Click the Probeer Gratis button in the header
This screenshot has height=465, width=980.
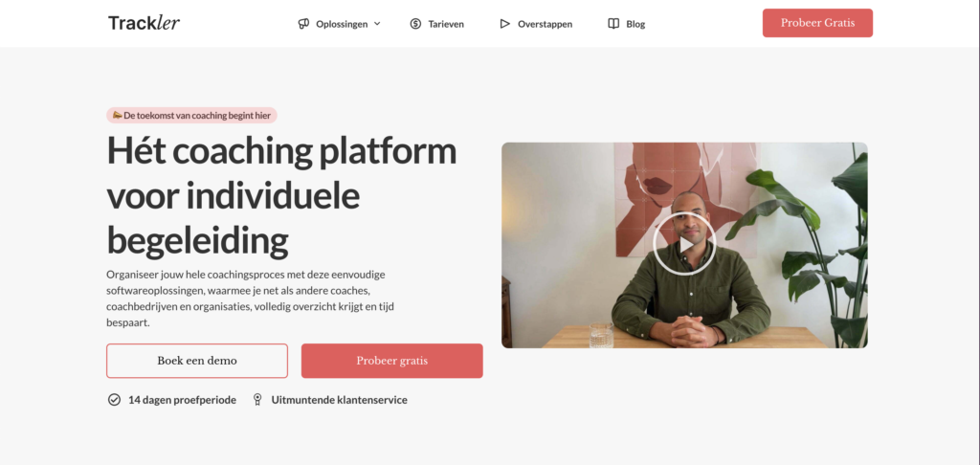click(817, 23)
